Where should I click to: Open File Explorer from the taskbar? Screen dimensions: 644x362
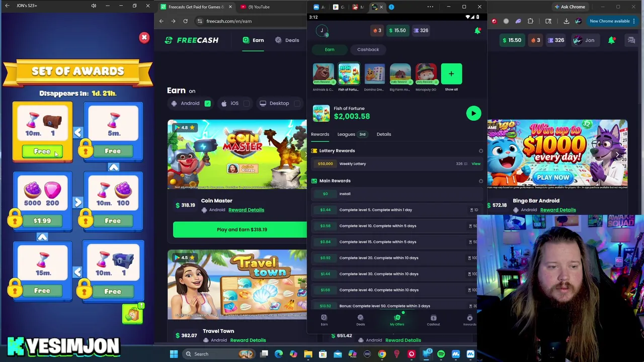(x=308, y=354)
